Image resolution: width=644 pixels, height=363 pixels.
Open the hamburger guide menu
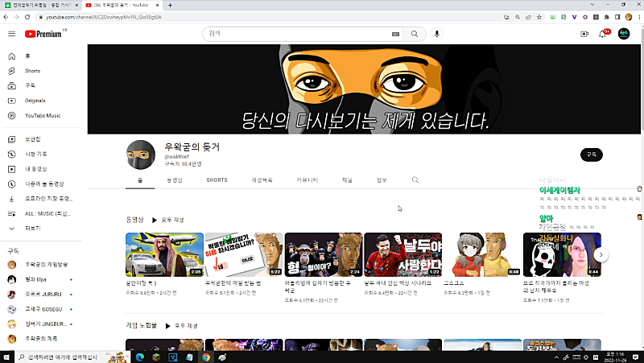tap(11, 34)
